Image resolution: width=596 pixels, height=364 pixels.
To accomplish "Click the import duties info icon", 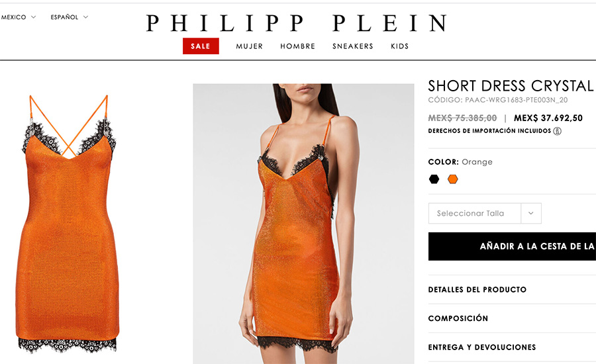I will 557,131.
